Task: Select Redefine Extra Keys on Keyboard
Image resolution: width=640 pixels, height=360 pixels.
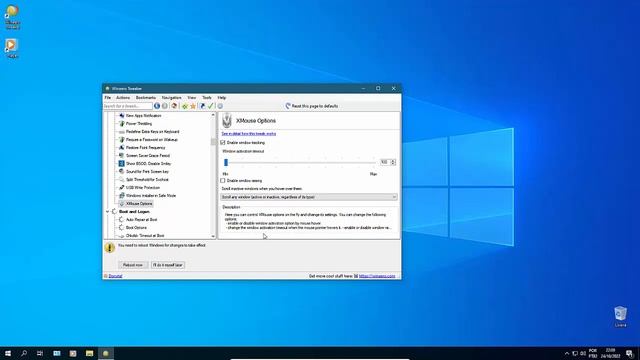Action: [152, 131]
